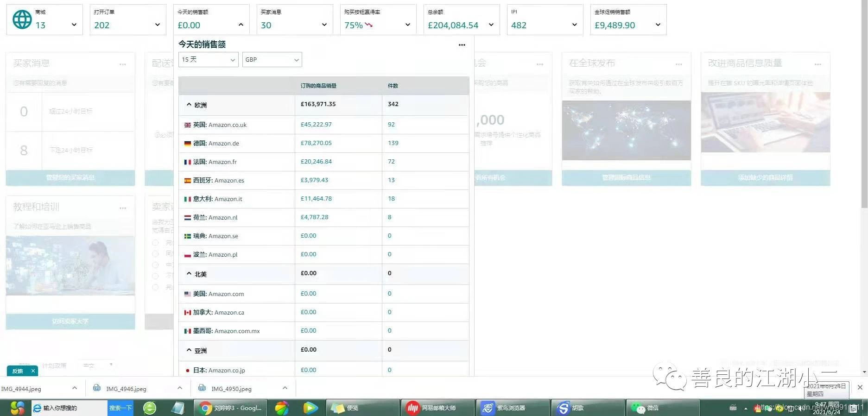The height and width of the screenshot is (416, 868).
Task: Expand the 打开订单 202 card dropdown
Action: click(158, 25)
